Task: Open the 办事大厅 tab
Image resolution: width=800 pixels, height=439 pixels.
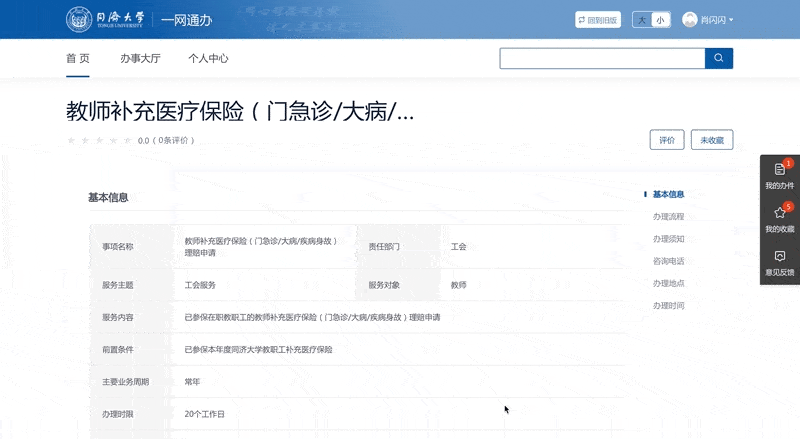Action: tap(140, 58)
